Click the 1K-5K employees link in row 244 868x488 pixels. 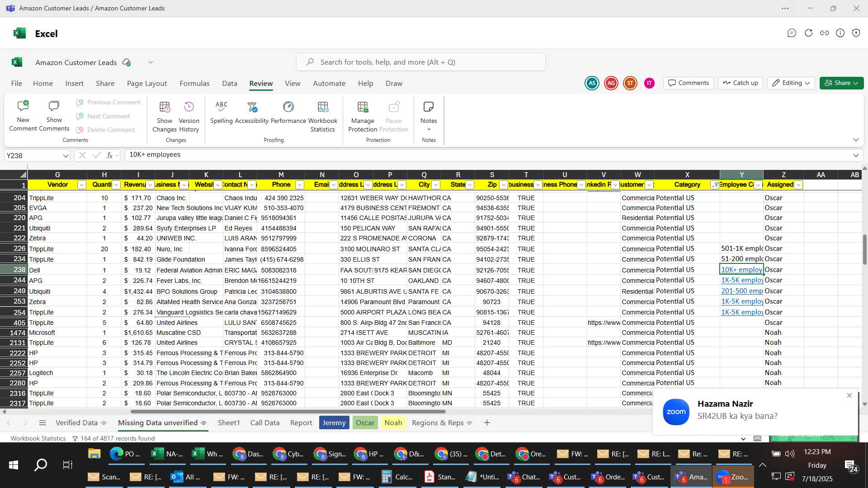coord(742,280)
